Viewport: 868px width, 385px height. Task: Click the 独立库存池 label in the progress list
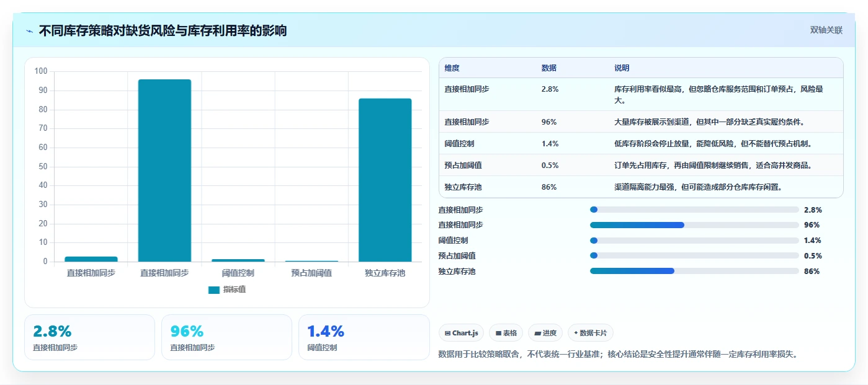[x=457, y=271]
